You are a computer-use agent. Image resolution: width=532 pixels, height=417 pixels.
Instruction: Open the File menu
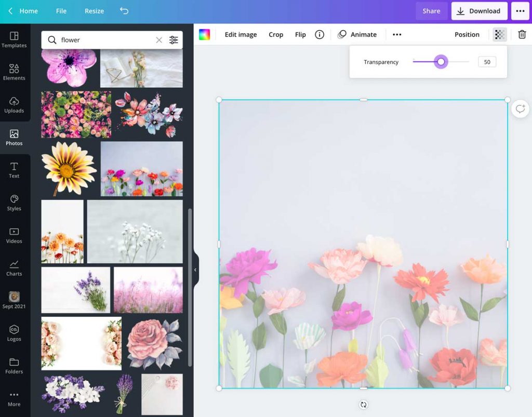click(x=61, y=10)
